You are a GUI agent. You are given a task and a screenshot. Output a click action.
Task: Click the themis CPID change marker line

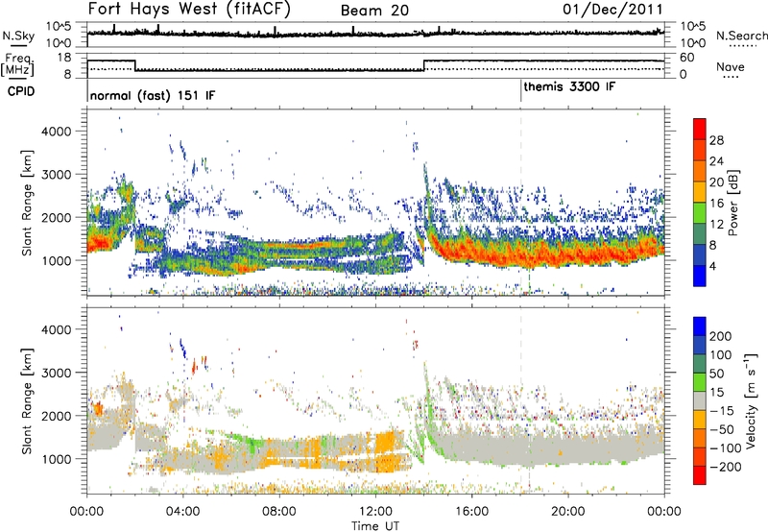coord(521,91)
